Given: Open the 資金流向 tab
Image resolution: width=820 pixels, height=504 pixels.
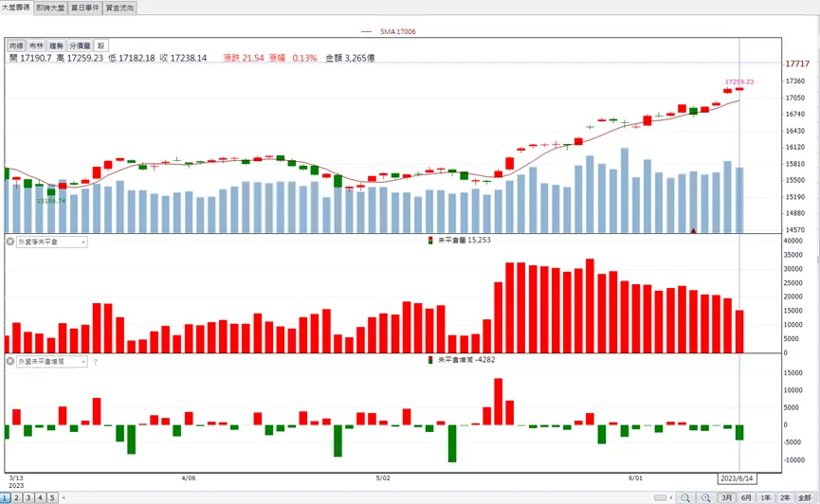Looking at the screenshot, I should pos(119,8).
